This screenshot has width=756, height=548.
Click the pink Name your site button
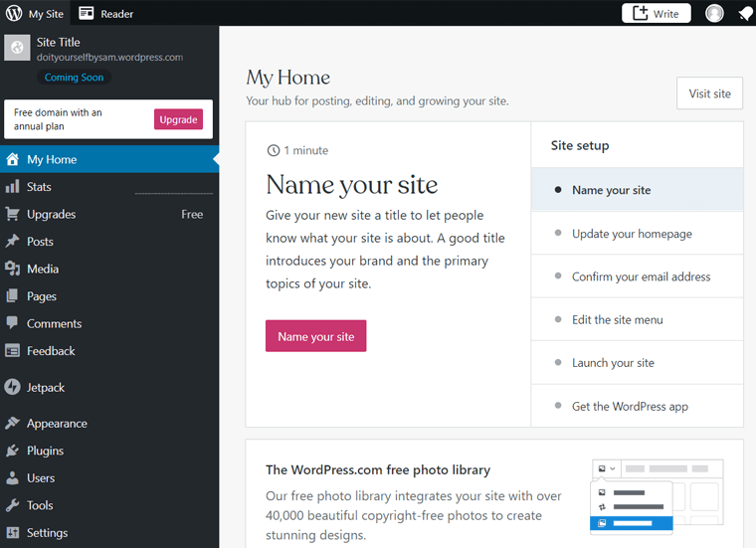(315, 336)
